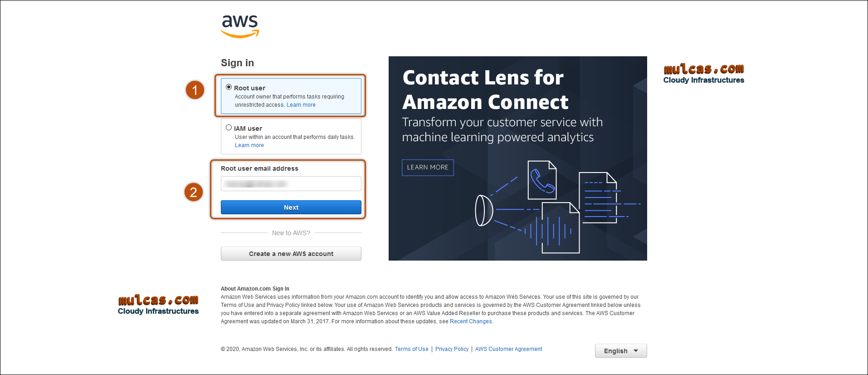The image size is (868, 375).
Task: Focus the Root user email address field
Action: pyautogui.click(x=291, y=184)
